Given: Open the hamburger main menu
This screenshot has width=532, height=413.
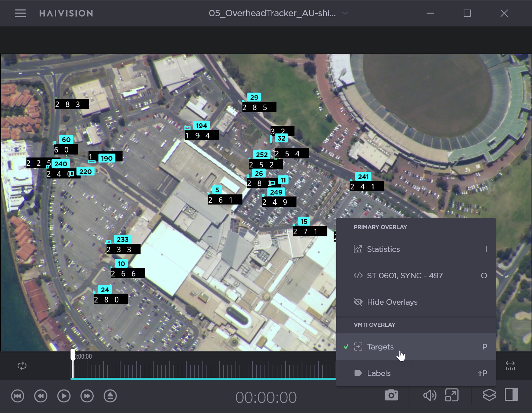Looking at the screenshot, I should (20, 13).
